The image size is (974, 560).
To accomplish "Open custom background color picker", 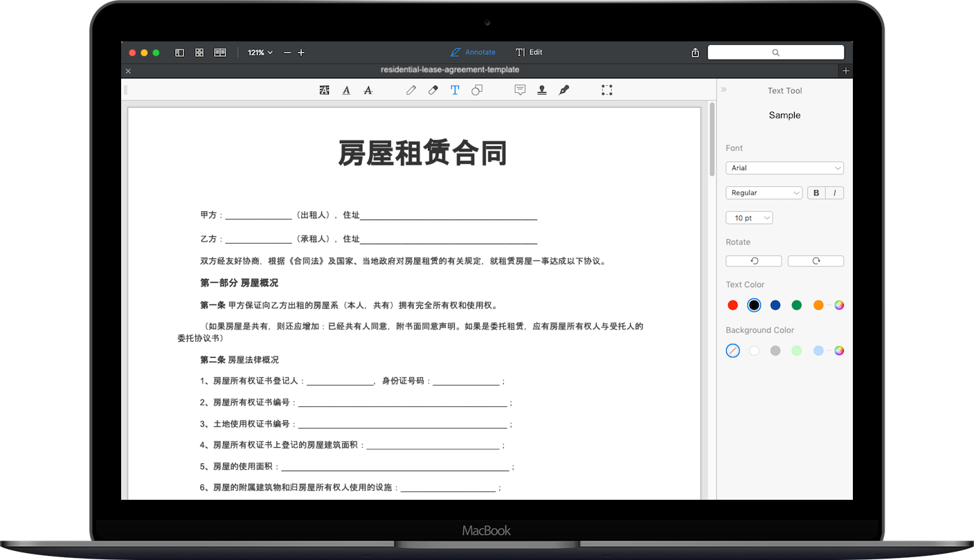I will tap(839, 351).
